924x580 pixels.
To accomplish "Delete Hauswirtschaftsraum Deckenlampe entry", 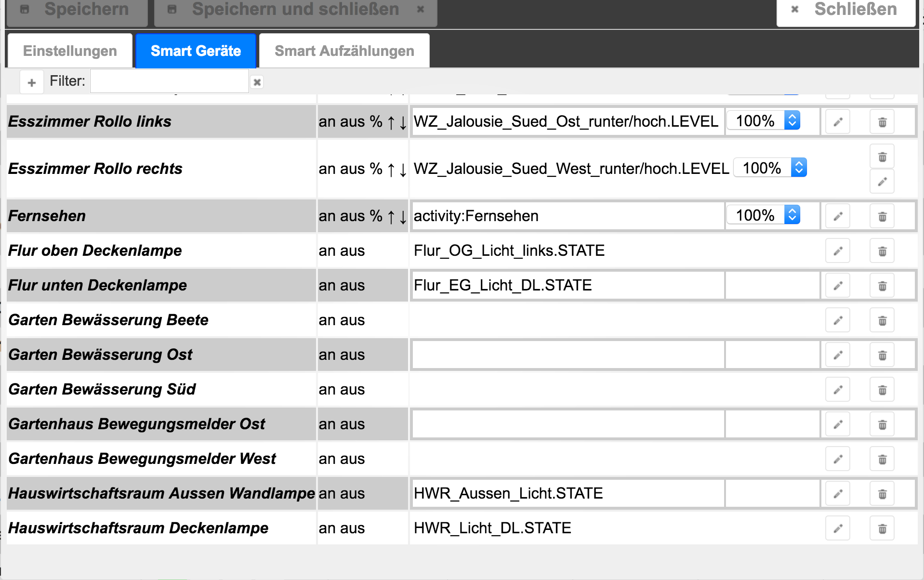I will point(882,528).
